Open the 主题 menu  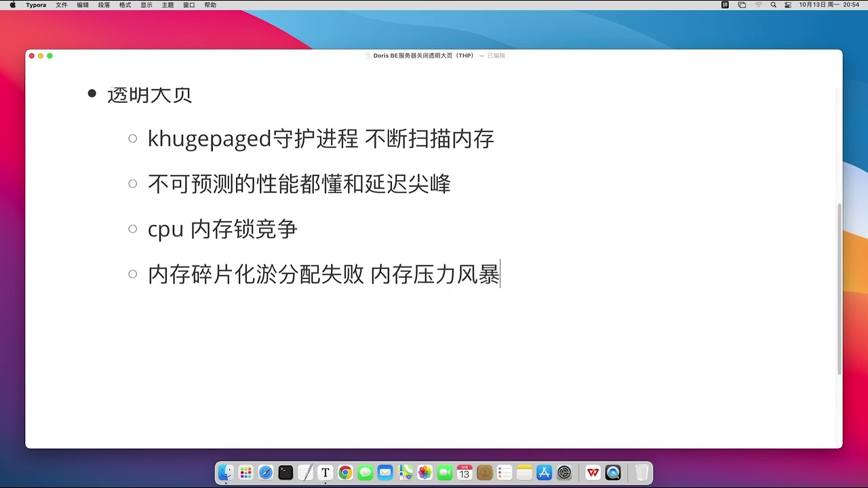[167, 5]
